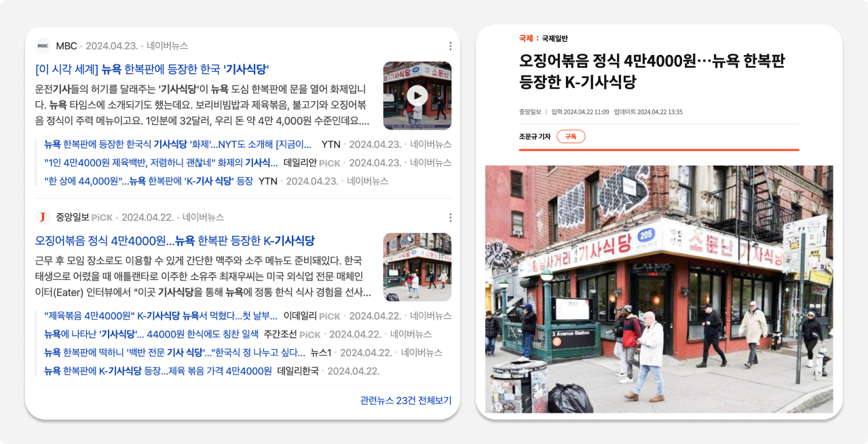The width and height of the screenshot is (868, 444).
Task: Open 뉴스1 '뉴욕 한복판에 떡하니' article
Action: coord(174,353)
